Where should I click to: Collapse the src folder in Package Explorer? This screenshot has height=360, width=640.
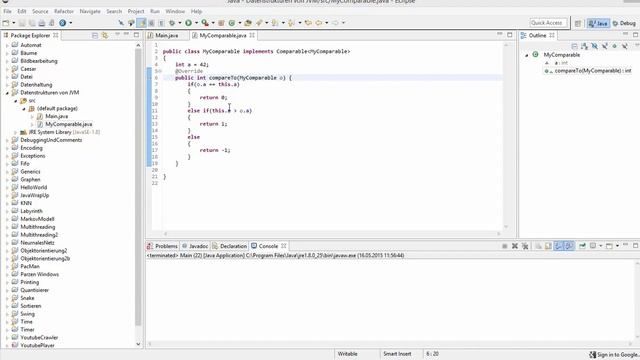(16, 101)
